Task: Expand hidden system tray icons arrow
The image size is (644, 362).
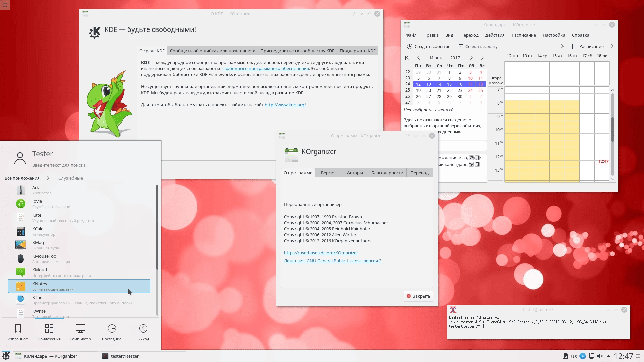Action: click(608, 356)
